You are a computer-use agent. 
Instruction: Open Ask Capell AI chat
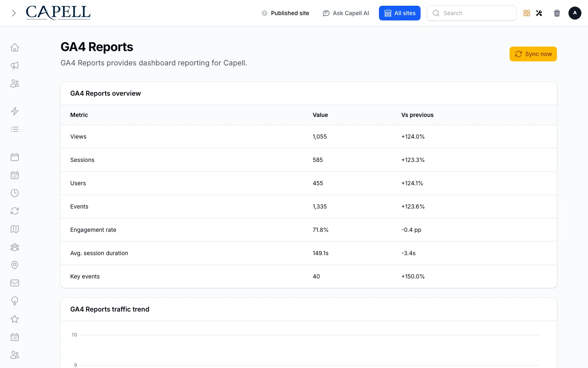point(346,13)
